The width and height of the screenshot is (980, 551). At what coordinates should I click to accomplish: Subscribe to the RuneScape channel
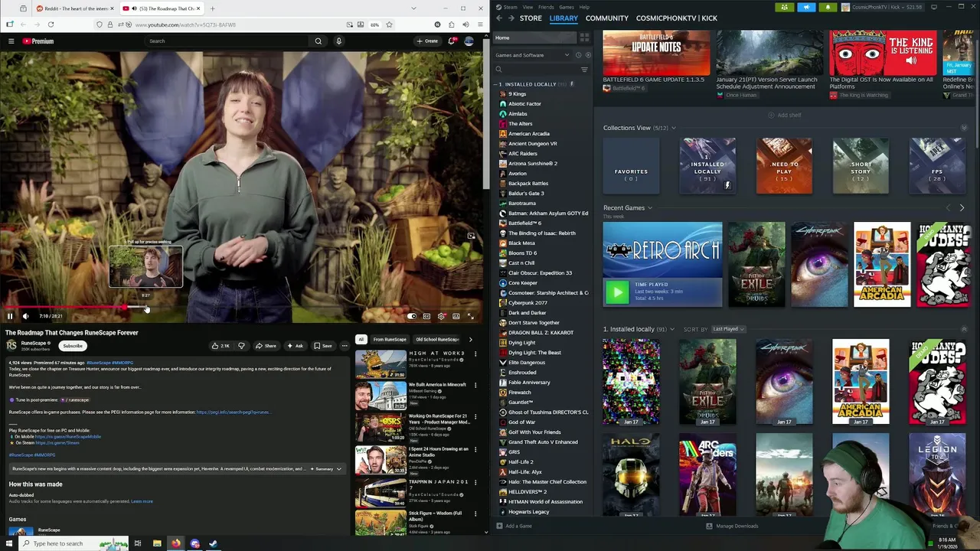73,346
